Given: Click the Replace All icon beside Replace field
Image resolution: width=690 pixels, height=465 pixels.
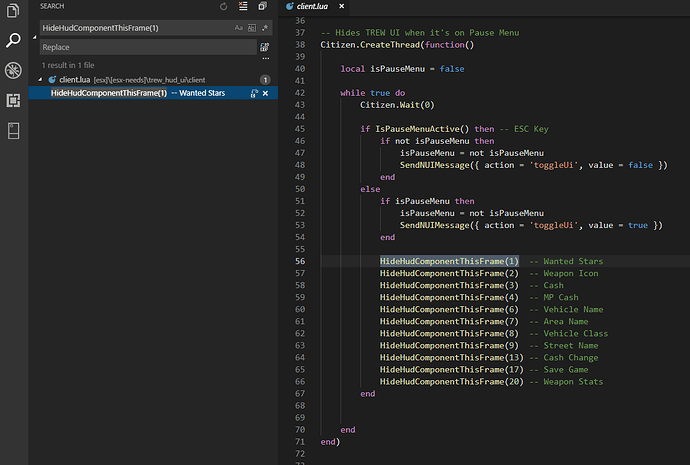Looking at the screenshot, I should click(264, 47).
